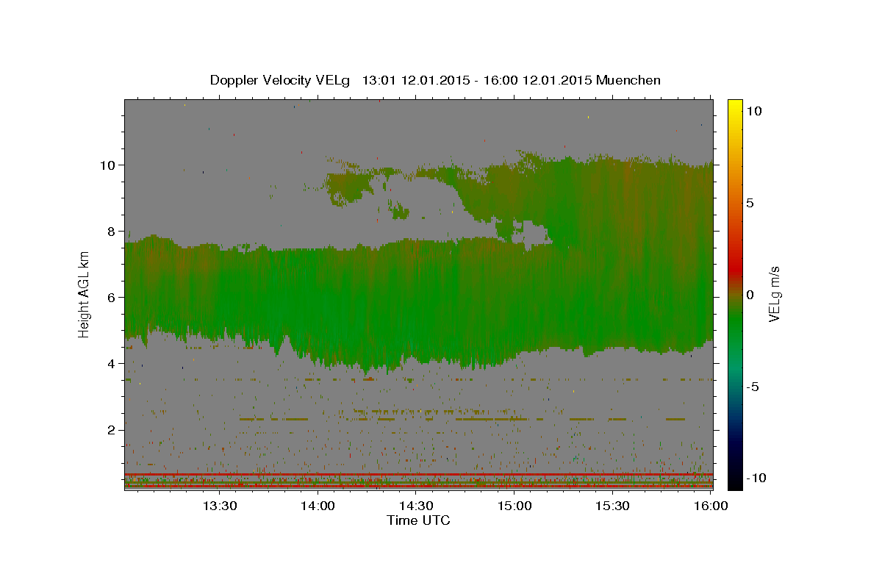
Task: Click the yellow top of the colorbar
Action: tap(734, 107)
